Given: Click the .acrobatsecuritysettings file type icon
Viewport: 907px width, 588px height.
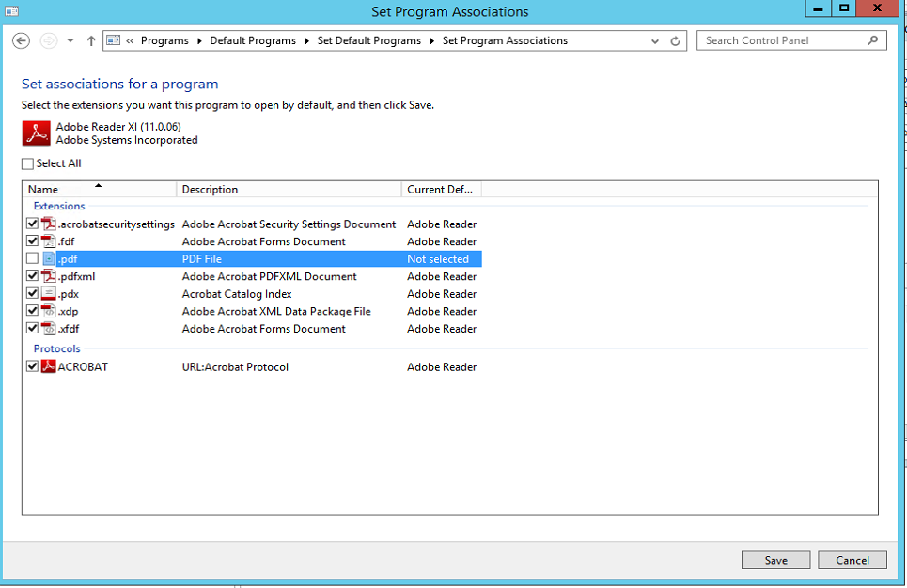Looking at the screenshot, I should pos(49,224).
